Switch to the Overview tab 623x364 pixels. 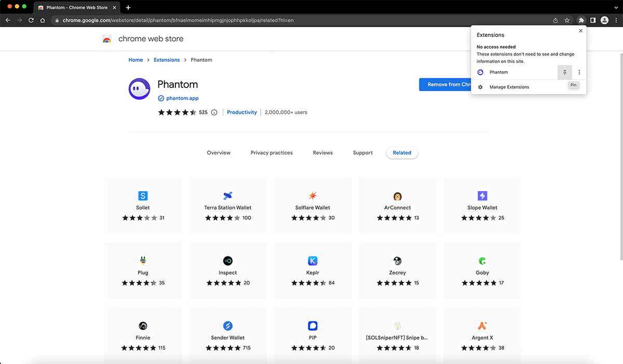coord(219,153)
